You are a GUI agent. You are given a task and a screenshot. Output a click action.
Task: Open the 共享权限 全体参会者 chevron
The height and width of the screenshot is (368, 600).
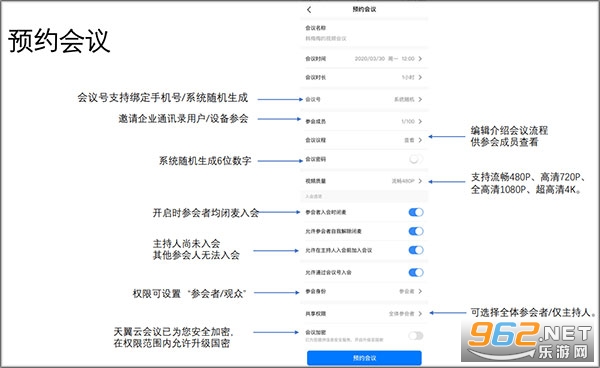[420, 314]
